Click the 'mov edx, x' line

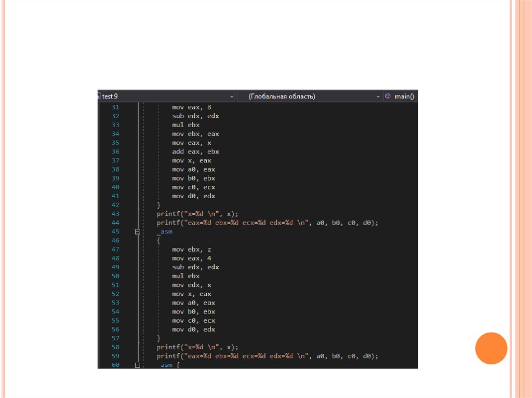192,285
